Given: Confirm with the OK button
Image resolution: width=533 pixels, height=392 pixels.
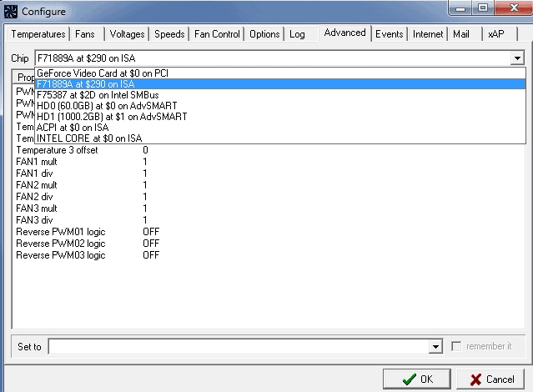Looking at the screenshot, I should [417, 379].
